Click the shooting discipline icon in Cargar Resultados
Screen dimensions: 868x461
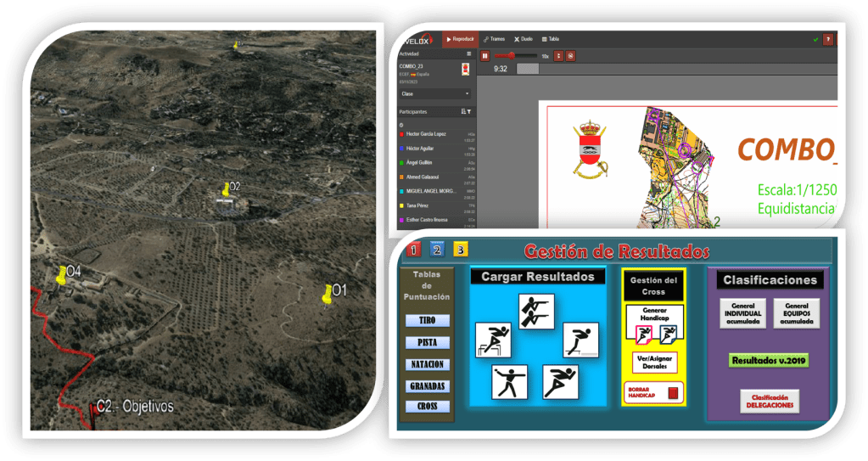pos(536,312)
